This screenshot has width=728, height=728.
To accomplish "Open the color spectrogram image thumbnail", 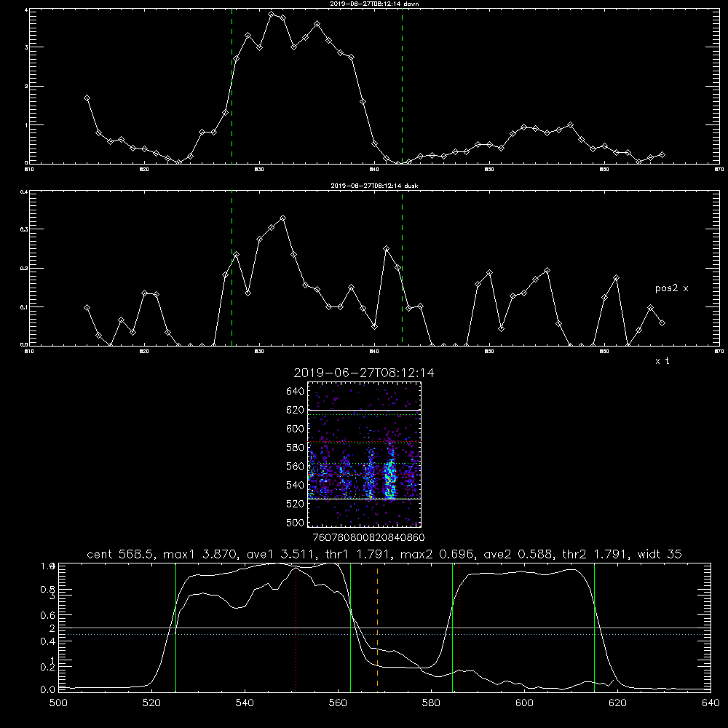I will (365, 454).
